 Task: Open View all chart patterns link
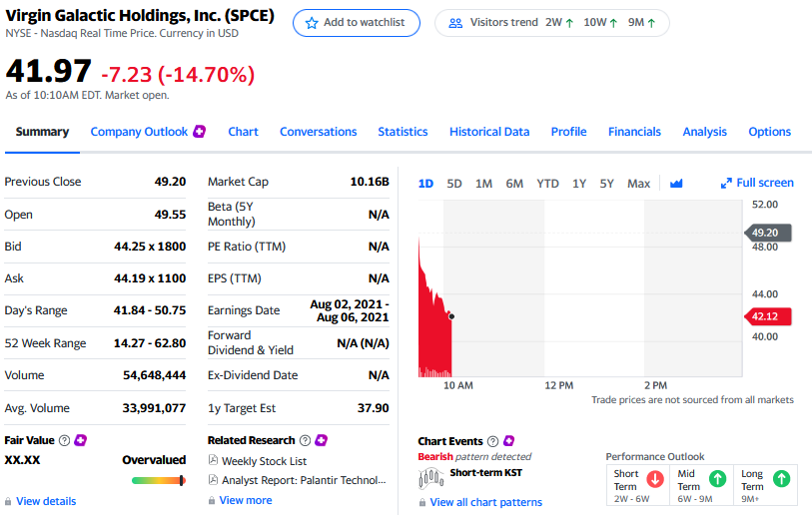[485, 502]
